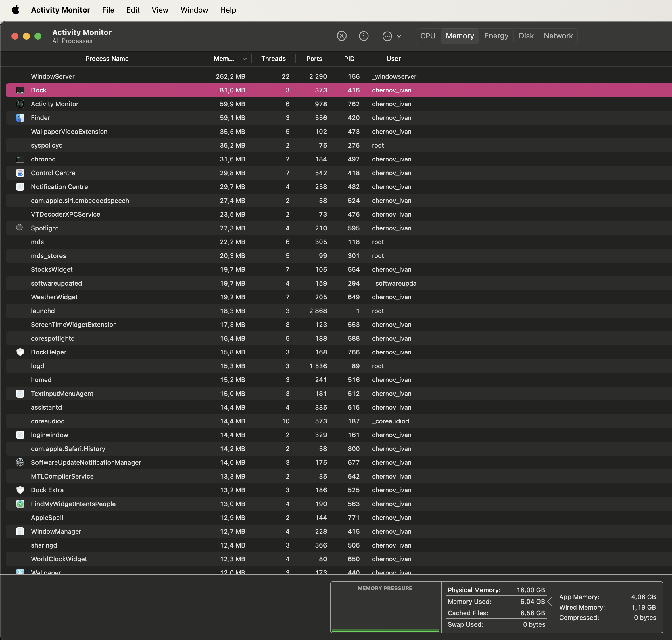Screen dimensions: 672x640
Task: Click the WindowManager process icon
Action: point(20,531)
